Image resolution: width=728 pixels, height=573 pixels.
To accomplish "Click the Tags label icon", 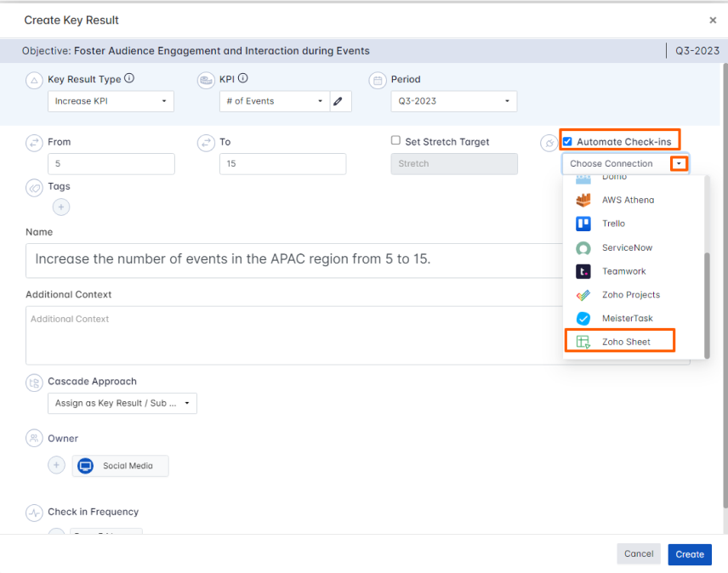I will point(34,188).
